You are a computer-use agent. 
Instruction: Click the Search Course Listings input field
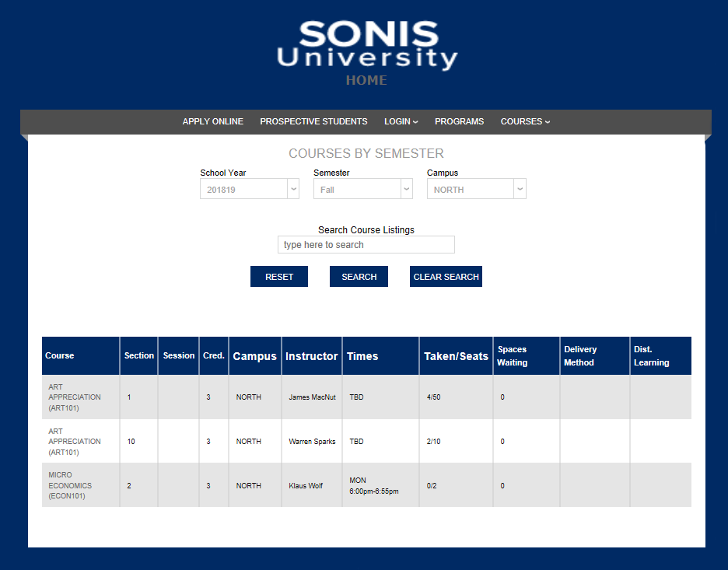[366, 245]
